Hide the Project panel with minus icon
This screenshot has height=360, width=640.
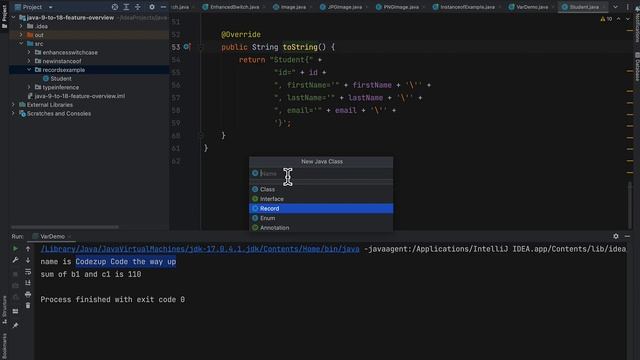click(163, 7)
